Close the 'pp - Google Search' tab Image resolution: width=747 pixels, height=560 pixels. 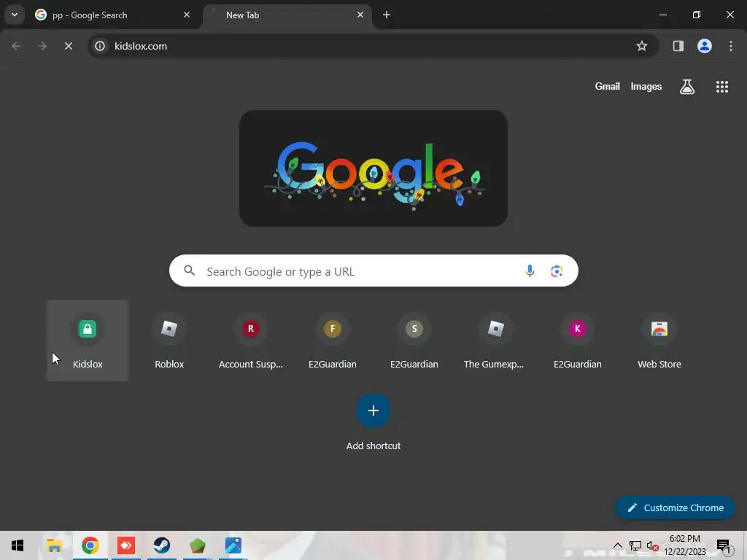point(187,15)
